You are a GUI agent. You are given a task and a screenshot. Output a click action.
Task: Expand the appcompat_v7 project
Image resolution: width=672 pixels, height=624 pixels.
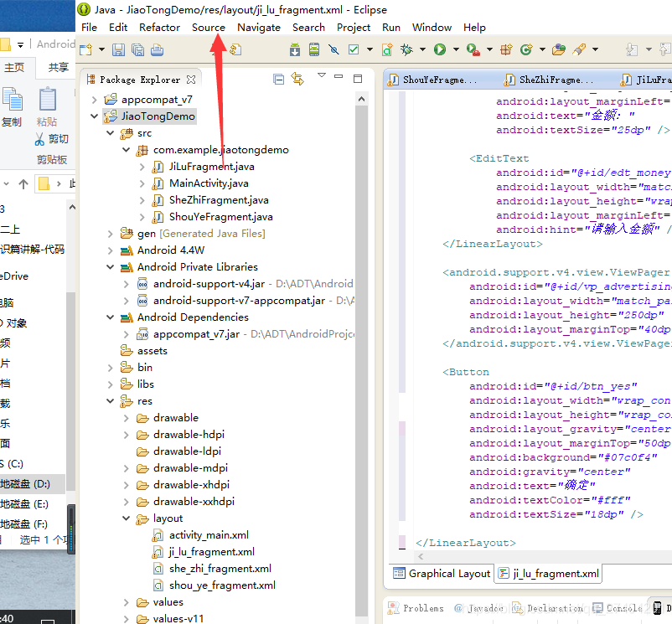pos(95,100)
